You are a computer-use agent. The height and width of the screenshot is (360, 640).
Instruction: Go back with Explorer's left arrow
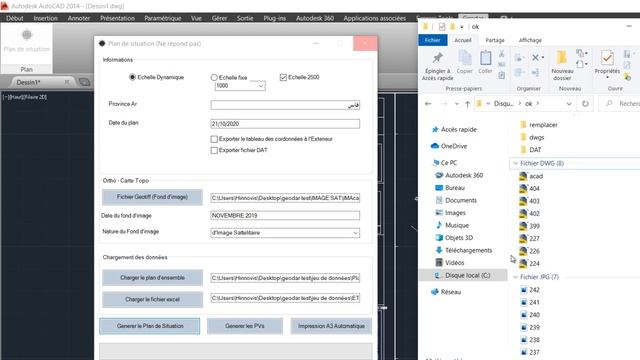pyautogui.click(x=428, y=104)
